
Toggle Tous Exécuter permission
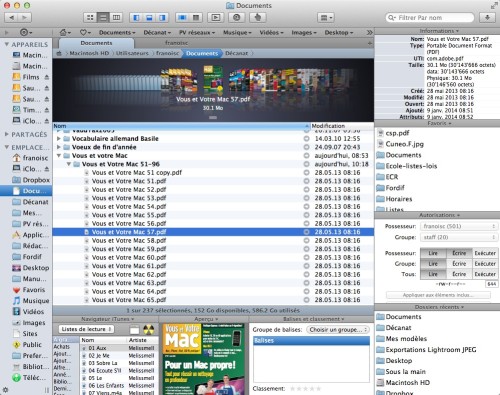485,274
